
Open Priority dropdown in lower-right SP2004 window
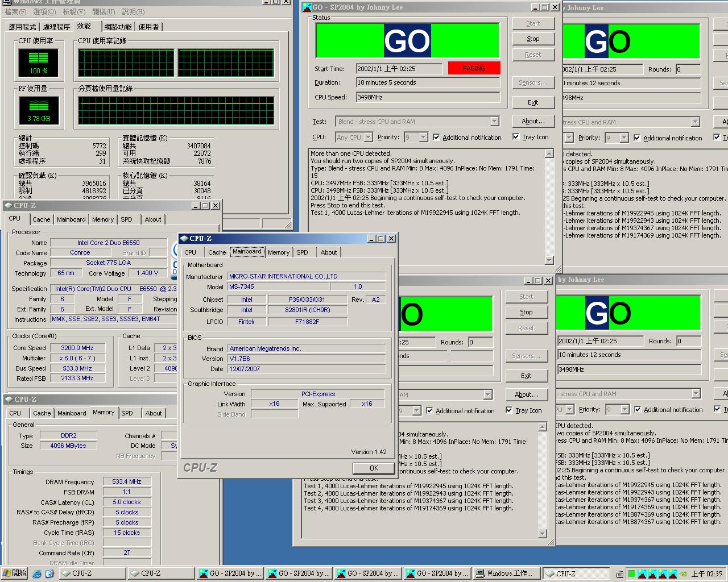[x=624, y=409]
